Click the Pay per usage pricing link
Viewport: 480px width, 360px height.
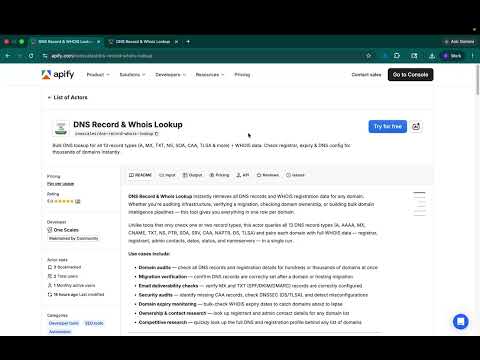(x=60, y=184)
